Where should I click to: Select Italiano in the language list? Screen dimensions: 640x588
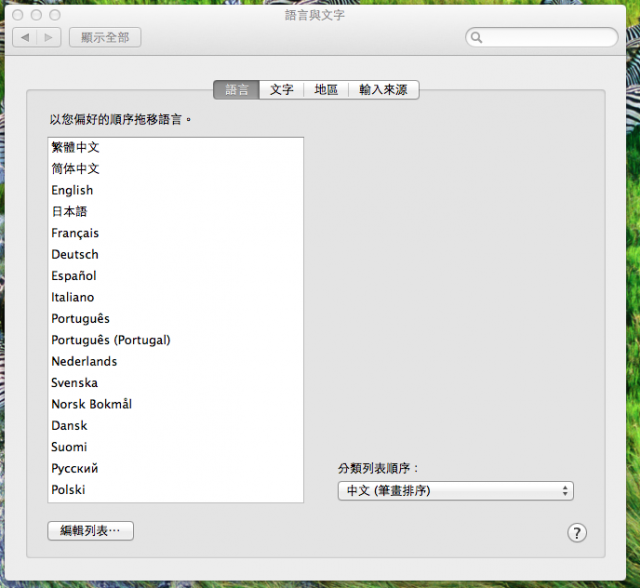coord(176,297)
